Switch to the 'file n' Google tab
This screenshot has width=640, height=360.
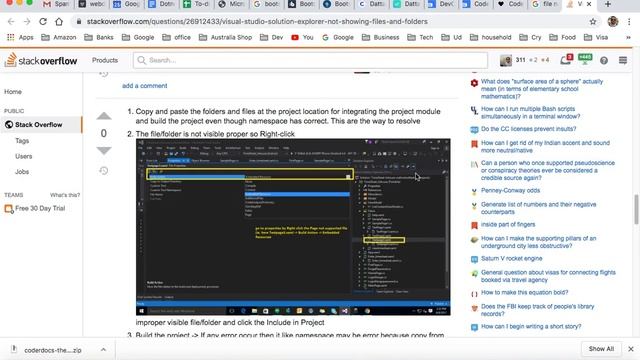click(x=545, y=4)
